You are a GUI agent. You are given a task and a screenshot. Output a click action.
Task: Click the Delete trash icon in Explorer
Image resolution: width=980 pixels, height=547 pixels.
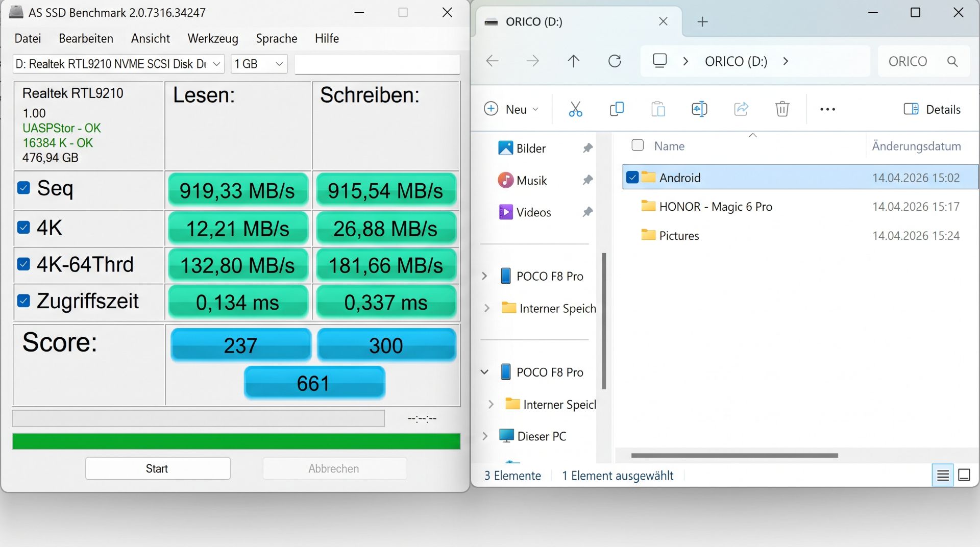[782, 109]
